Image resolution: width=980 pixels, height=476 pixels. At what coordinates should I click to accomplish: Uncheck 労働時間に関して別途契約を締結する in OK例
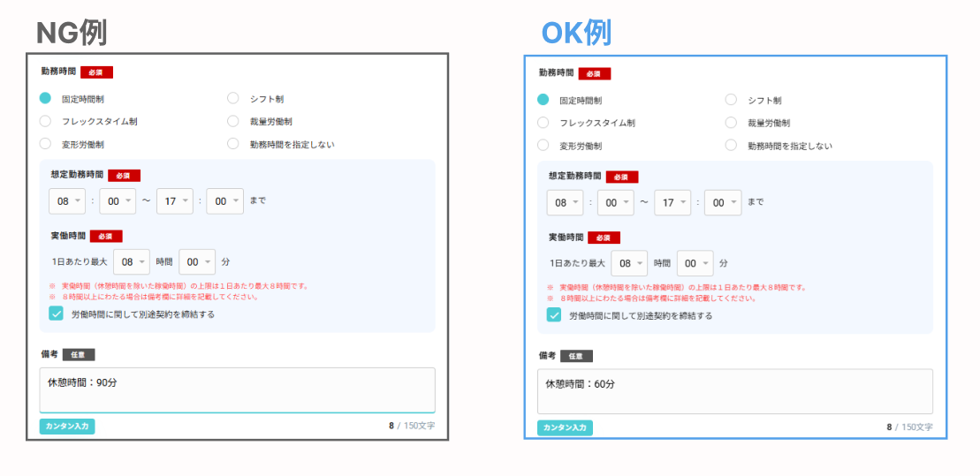[554, 315]
